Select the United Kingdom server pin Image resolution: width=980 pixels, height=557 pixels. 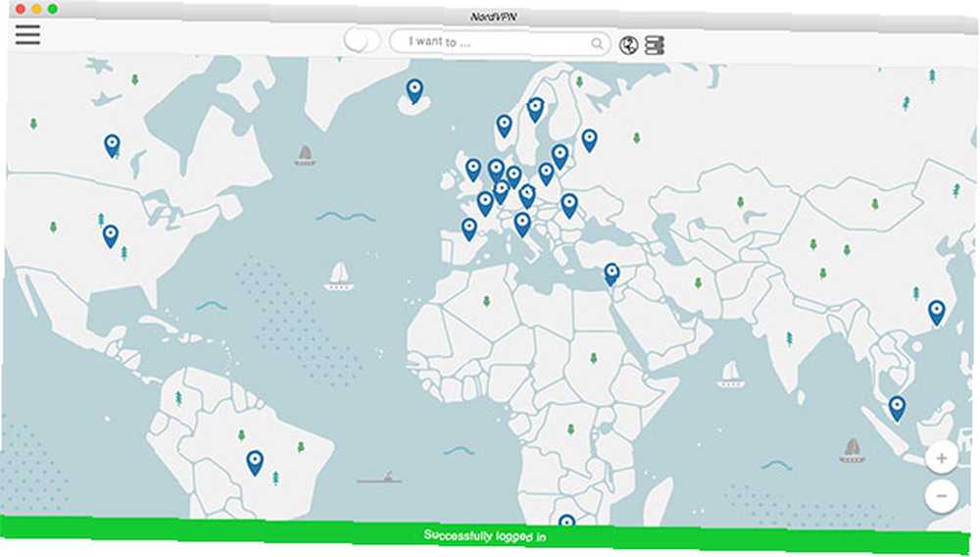pos(473,169)
